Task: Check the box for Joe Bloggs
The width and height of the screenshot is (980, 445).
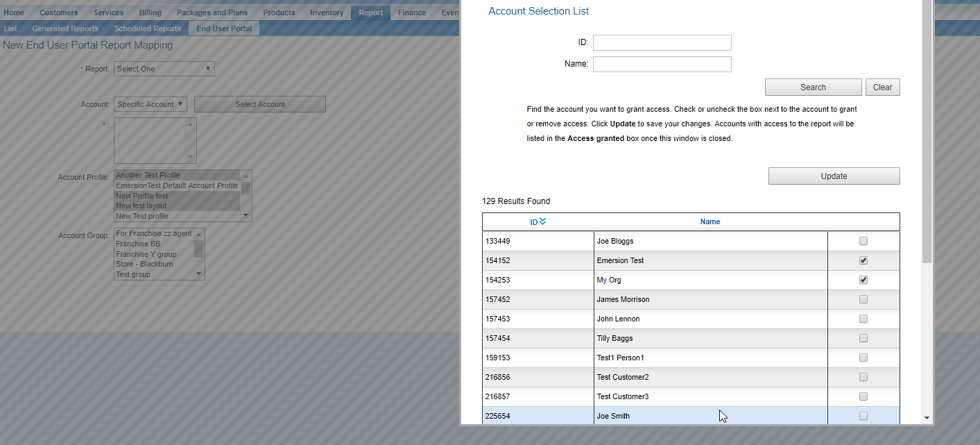Action: pos(863,241)
